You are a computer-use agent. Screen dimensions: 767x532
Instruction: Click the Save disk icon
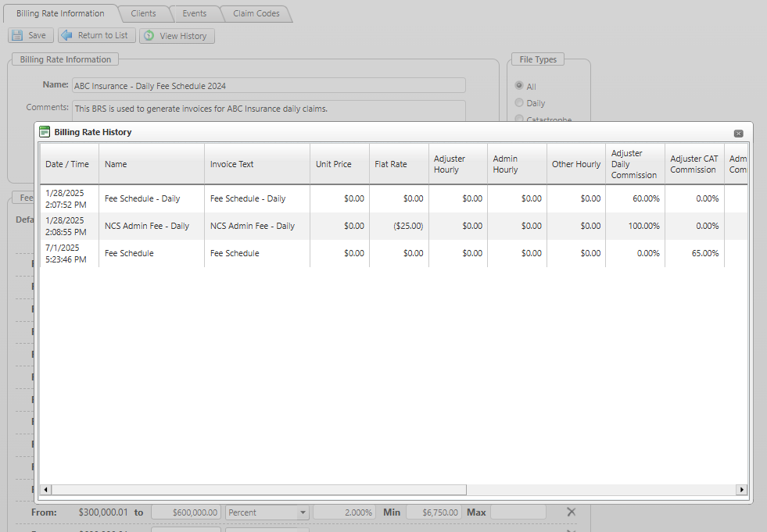tap(17, 35)
